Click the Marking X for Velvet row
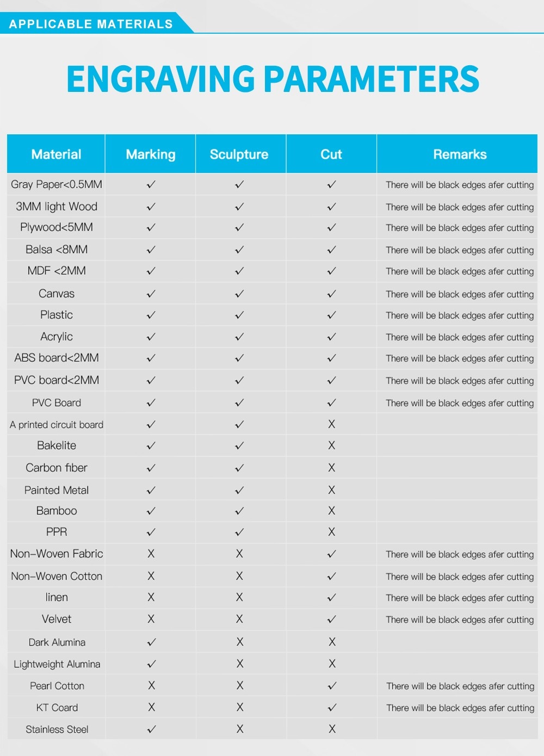544x756 pixels. click(151, 619)
